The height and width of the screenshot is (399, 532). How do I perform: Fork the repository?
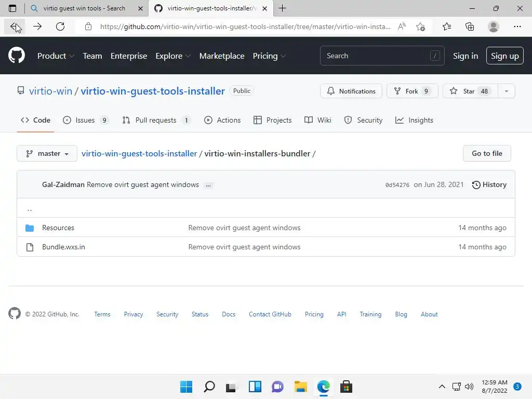point(412,91)
